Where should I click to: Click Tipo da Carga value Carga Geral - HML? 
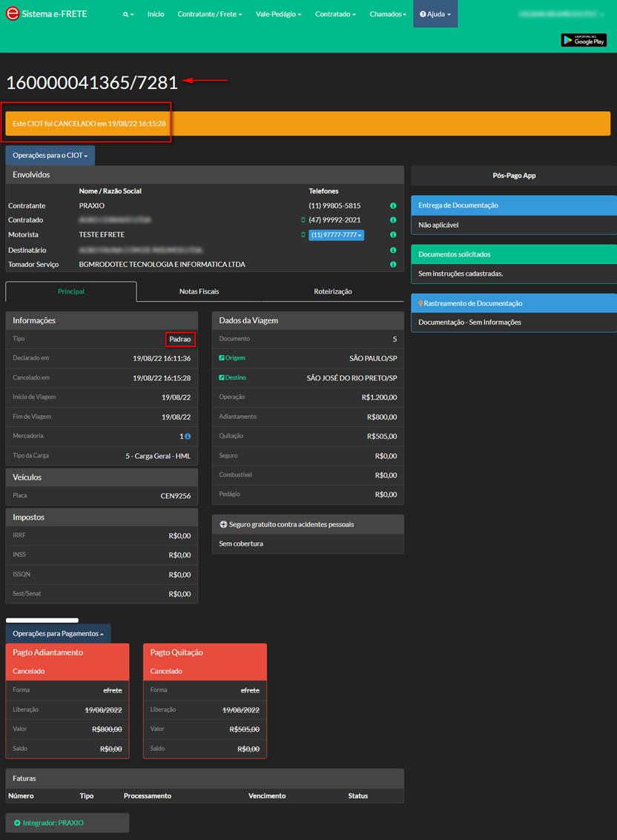click(158, 457)
